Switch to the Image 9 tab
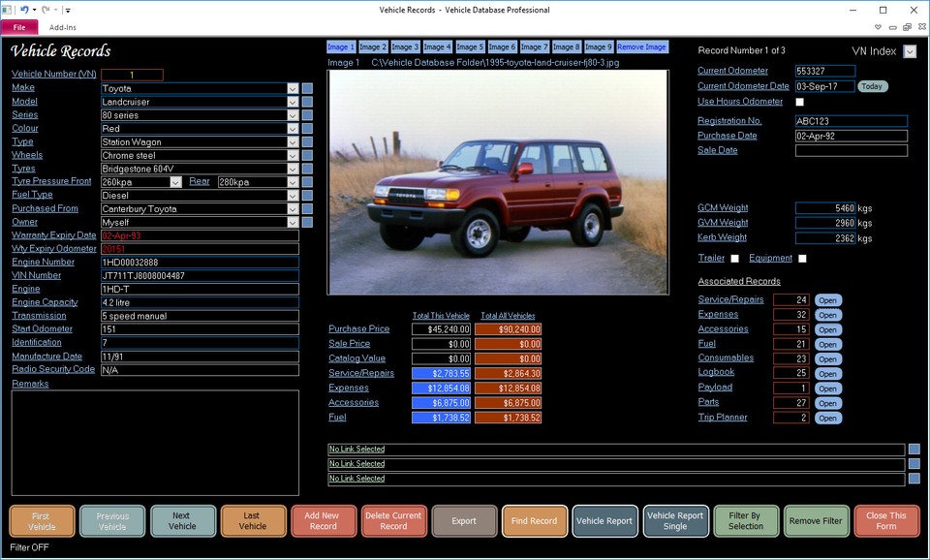 click(599, 47)
